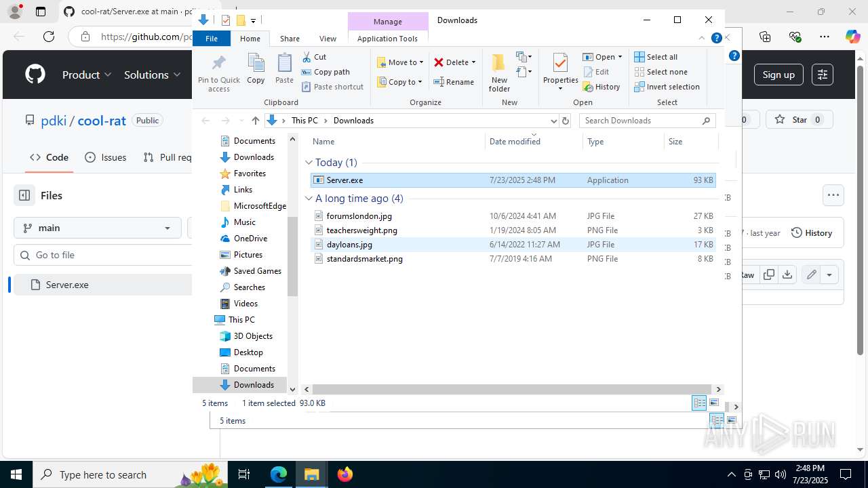Expand the Move to dropdown
The image size is (868, 488).
421,62
